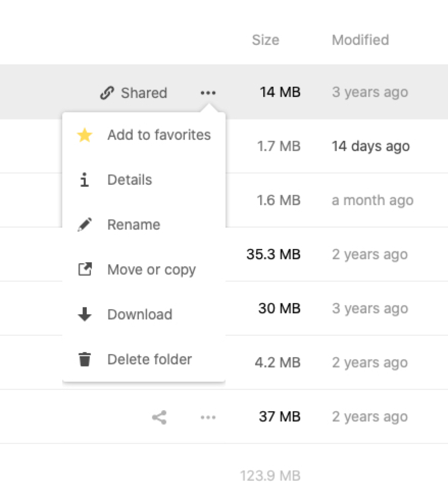Click the Delete folder trash icon
Viewport: 448px width, 497px height.
pos(85,359)
